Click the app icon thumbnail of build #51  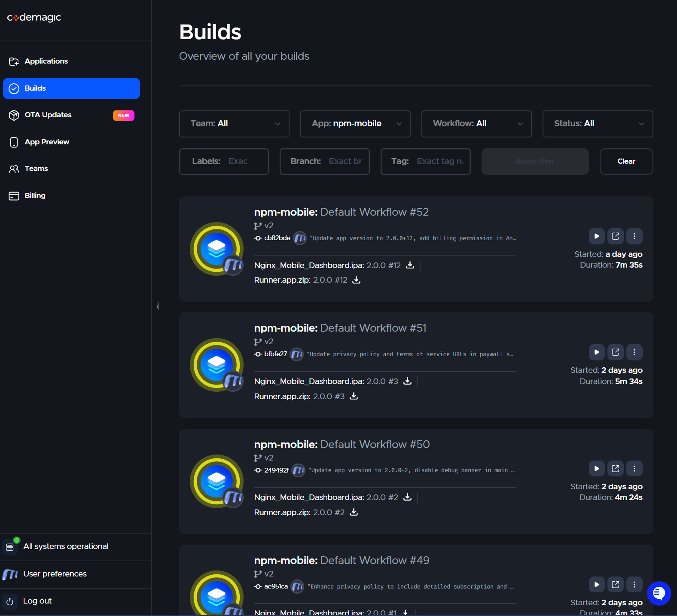click(217, 365)
